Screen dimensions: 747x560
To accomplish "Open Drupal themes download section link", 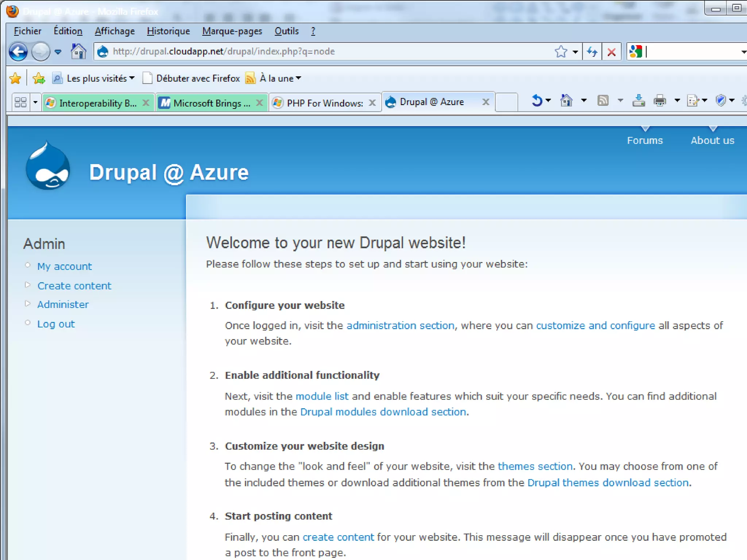I will [x=608, y=482].
